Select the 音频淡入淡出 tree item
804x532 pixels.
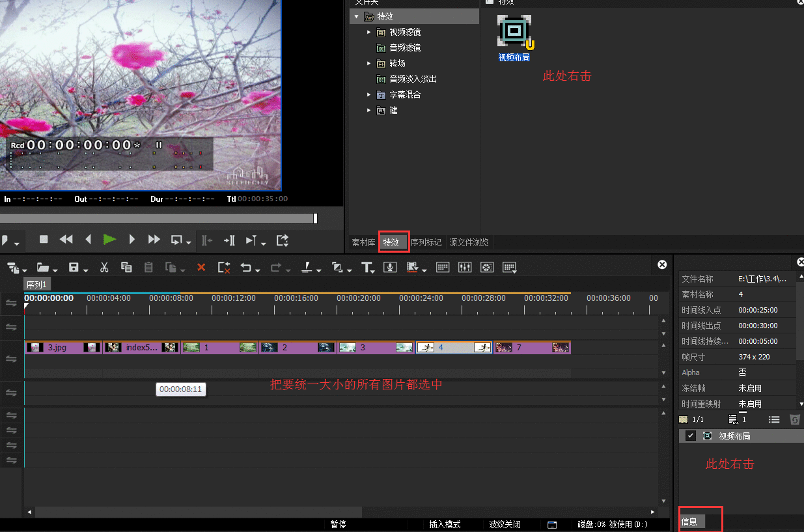tap(413, 79)
